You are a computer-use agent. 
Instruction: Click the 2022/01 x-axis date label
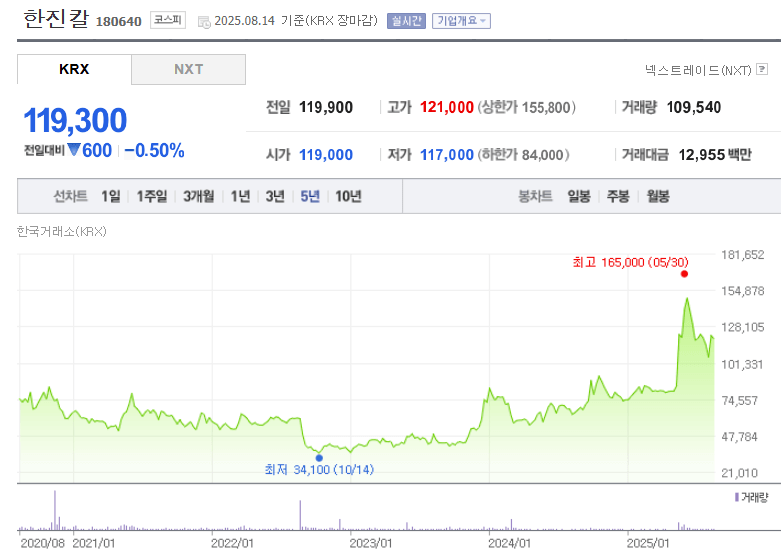pos(232,543)
